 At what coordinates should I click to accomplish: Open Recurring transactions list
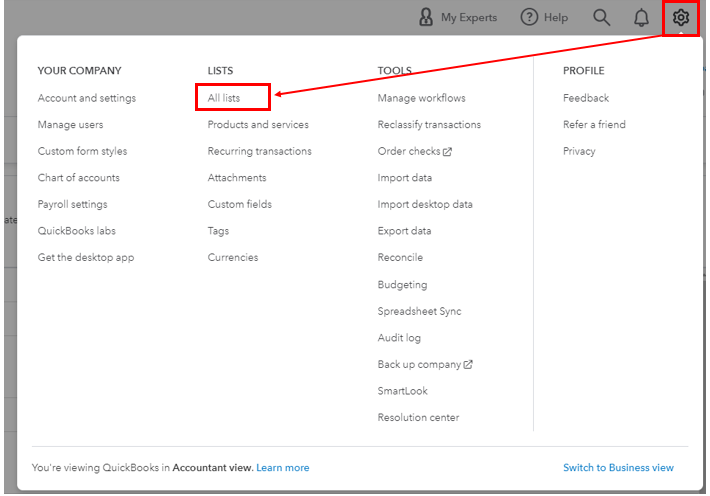pos(260,152)
